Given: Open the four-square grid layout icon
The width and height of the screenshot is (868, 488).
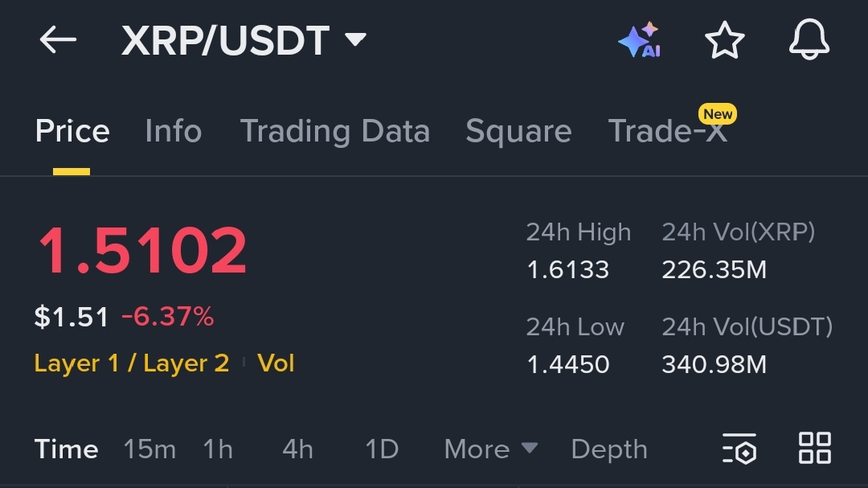Looking at the screenshot, I should coord(814,448).
